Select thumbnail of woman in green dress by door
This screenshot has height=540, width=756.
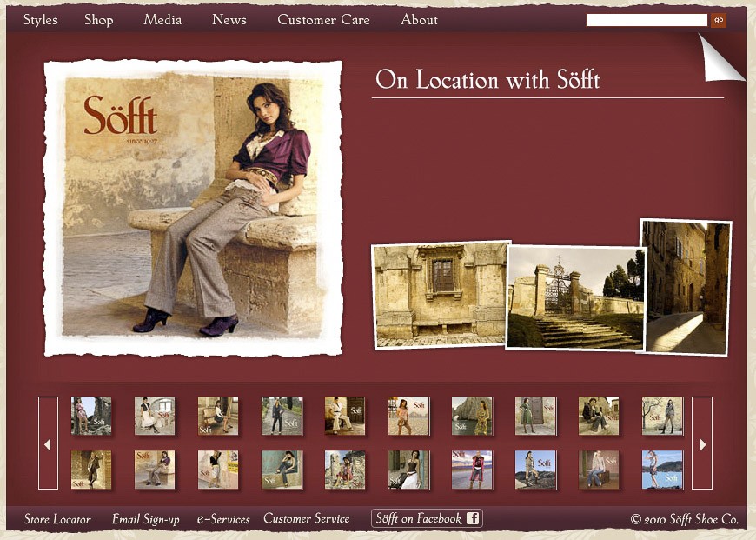[x=535, y=416]
